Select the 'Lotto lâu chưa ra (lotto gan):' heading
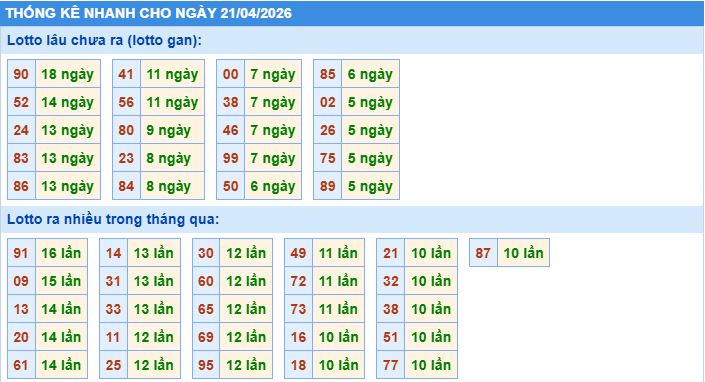The width and height of the screenshot is (705, 382). 104,40
